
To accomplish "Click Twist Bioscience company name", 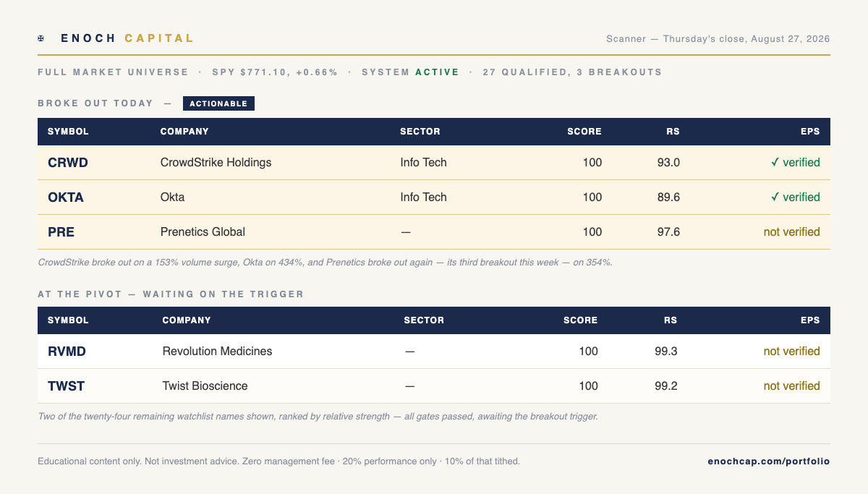I will (x=205, y=386).
